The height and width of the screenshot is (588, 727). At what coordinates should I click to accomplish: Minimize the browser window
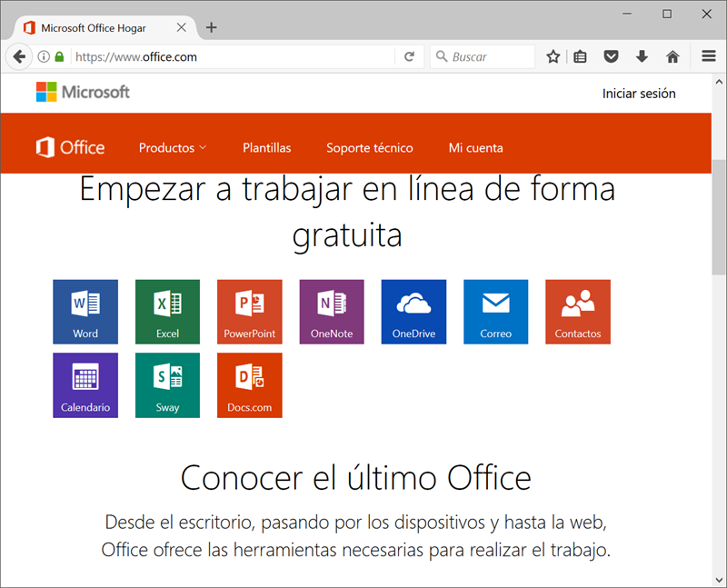coord(627,14)
